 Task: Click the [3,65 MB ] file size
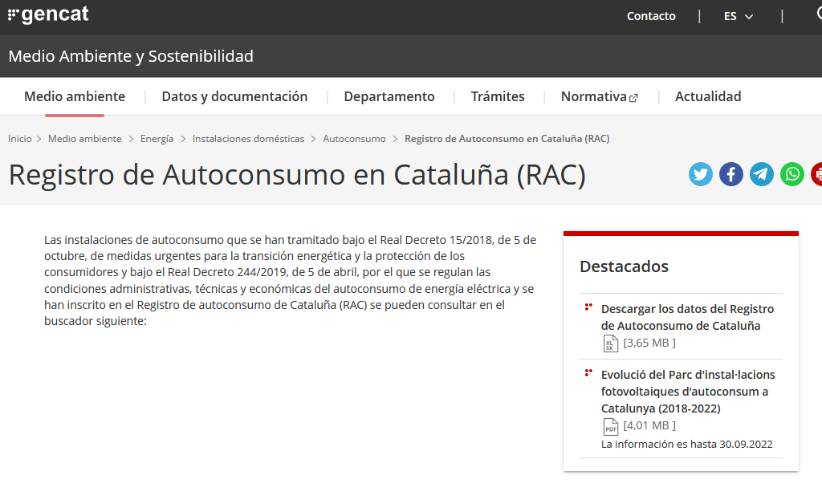[x=649, y=343]
